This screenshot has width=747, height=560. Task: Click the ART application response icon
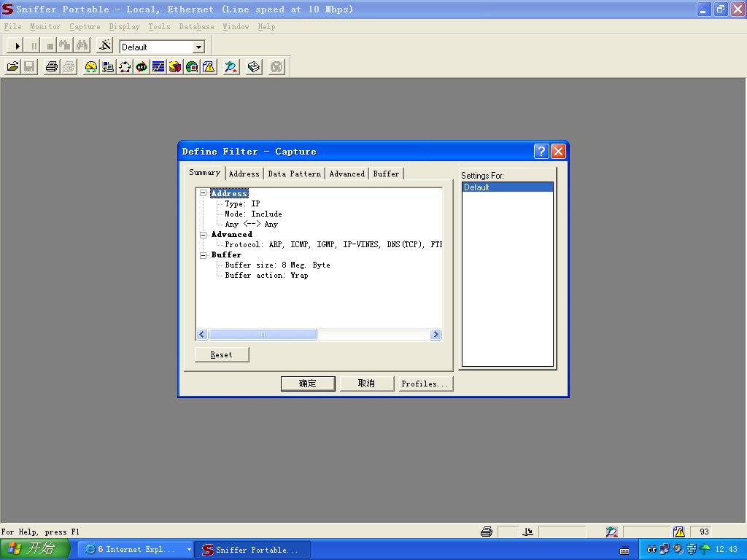pyautogui.click(x=142, y=67)
